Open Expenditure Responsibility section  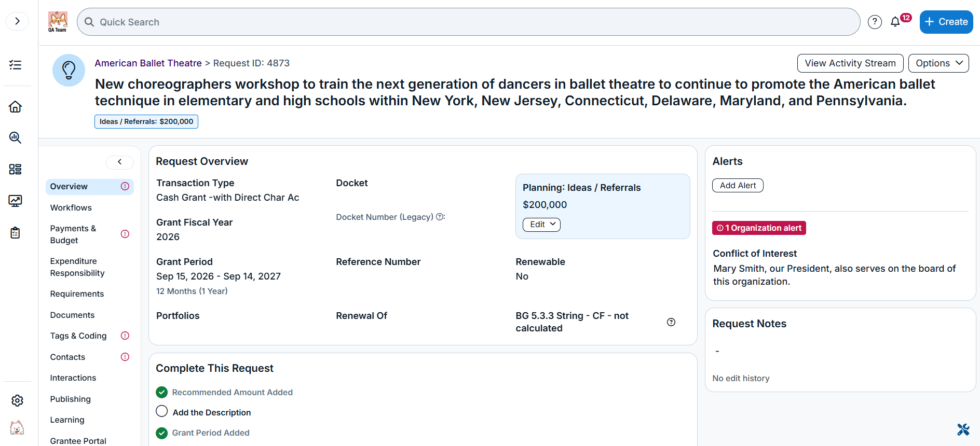click(x=77, y=267)
